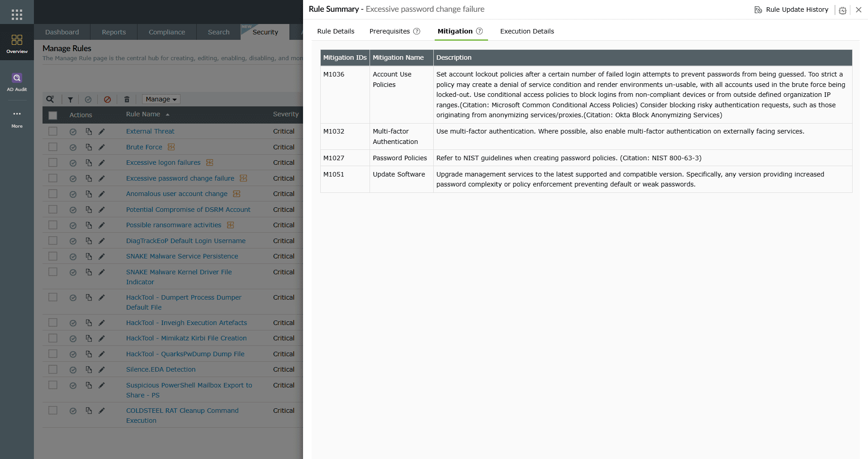
Task: Open the Dashboard tab
Action: click(62, 32)
